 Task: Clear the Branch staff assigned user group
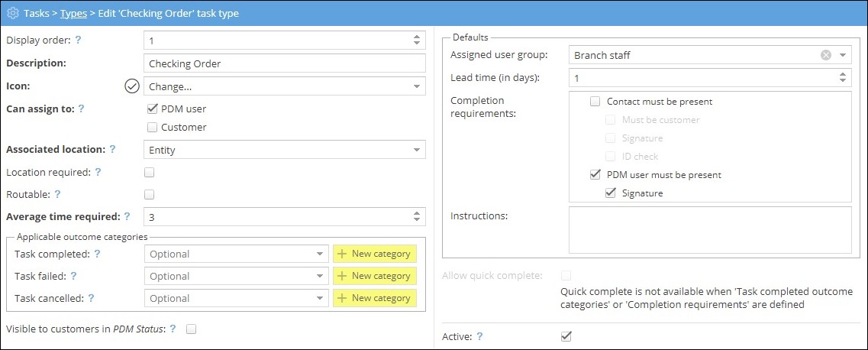coord(825,55)
